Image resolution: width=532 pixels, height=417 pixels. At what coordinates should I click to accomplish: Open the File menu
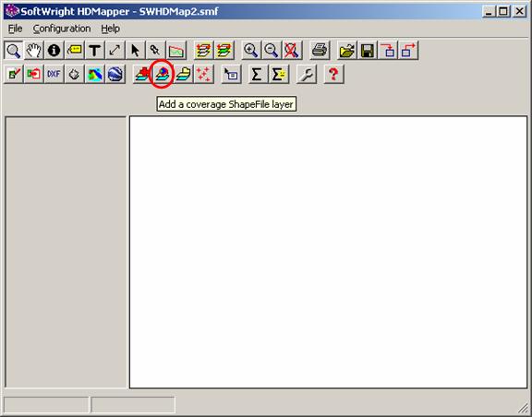click(15, 29)
